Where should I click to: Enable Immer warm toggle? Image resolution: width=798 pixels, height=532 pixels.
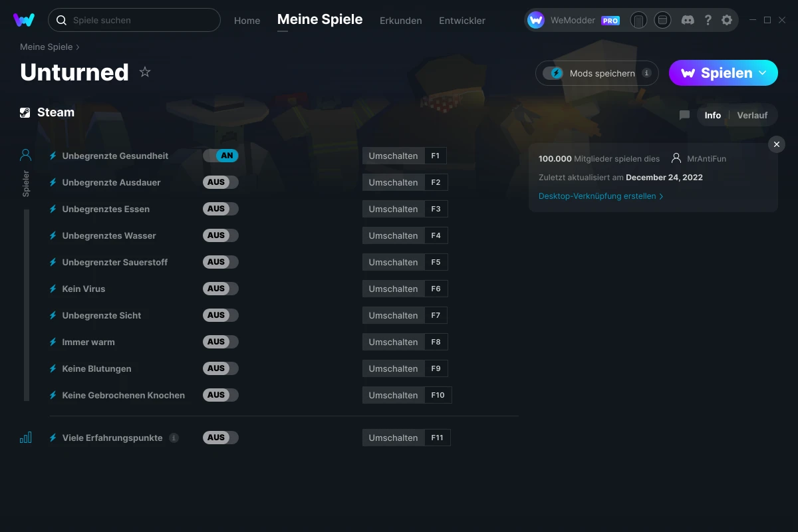click(x=221, y=342)
